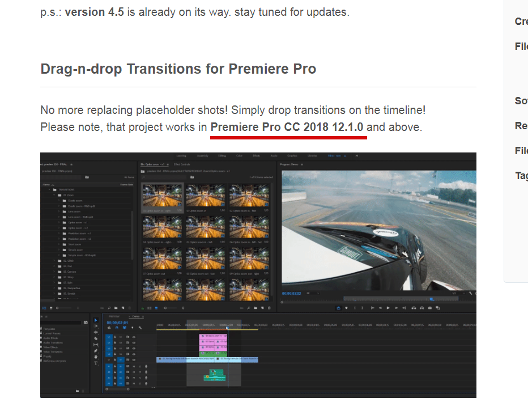Select the PREVIEW sequence tab
Image resolution: width=528 pixels, height=420 pixels.
tap(114, 317)
